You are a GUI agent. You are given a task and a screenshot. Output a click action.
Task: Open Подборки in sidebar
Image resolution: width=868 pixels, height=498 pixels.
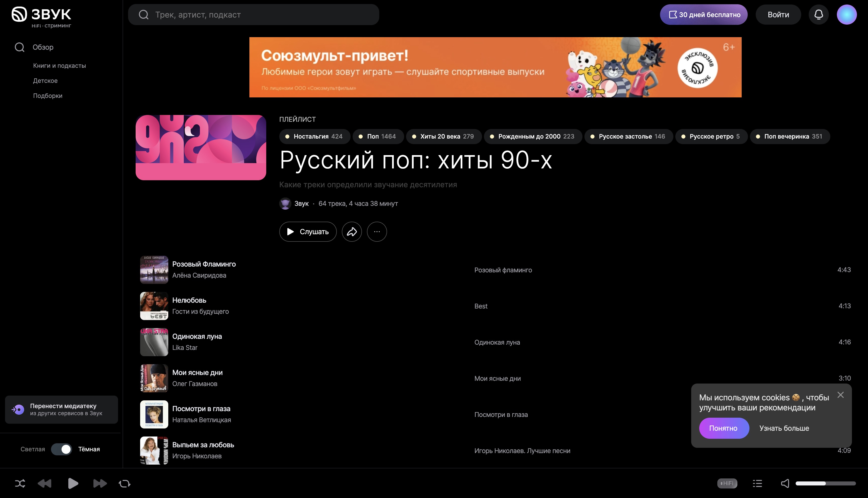click(x=47, y=96)
